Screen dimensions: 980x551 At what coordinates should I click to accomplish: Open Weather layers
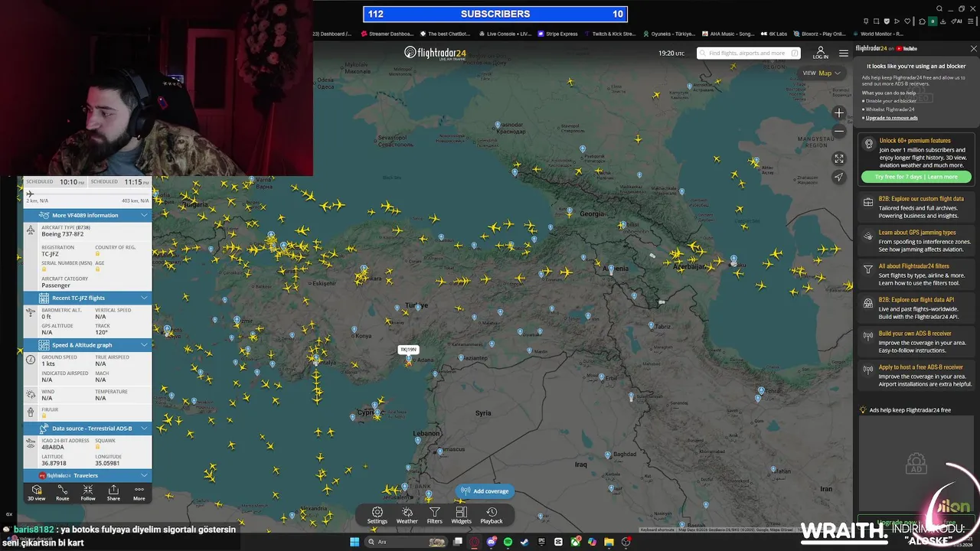pyautogui.click(x=407, y=516)
